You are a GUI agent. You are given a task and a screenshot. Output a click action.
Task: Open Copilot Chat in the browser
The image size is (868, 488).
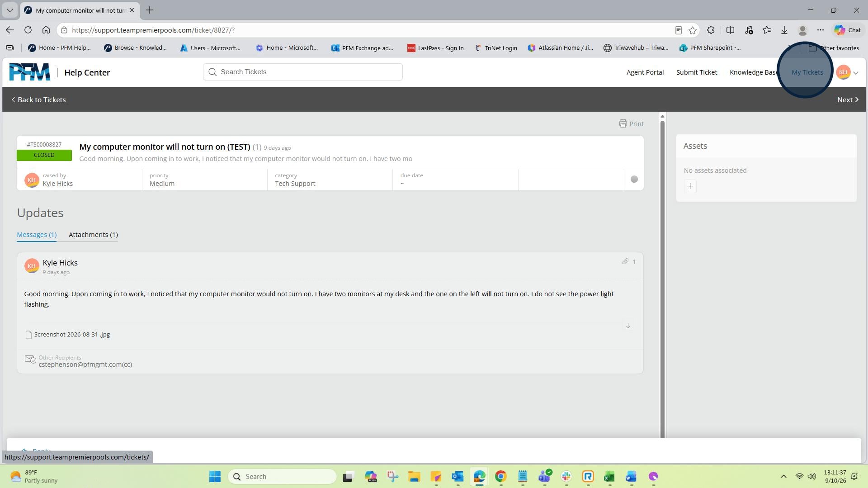point(848,30)
